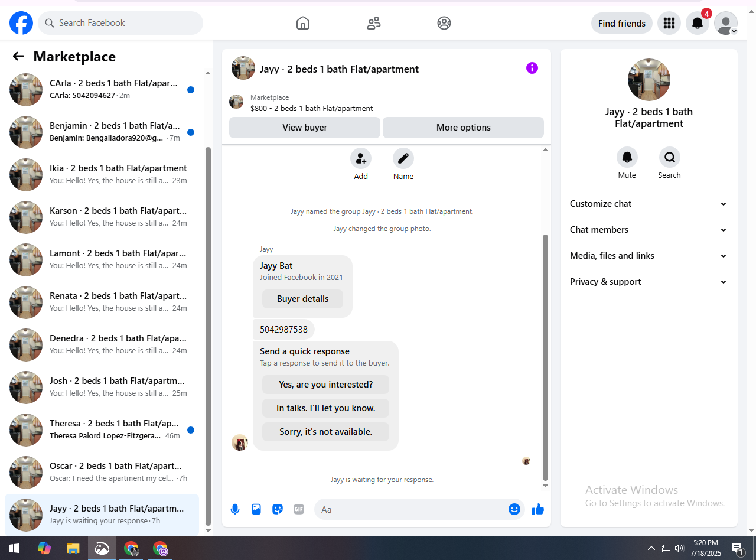Click the chat messages scrollbar
756x560 pixels.
pos(545,357)
